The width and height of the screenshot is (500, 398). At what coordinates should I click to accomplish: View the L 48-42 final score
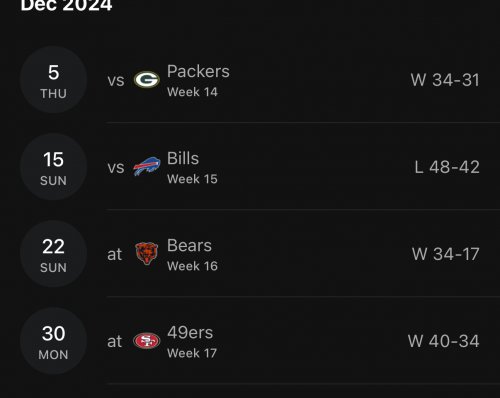447,167
